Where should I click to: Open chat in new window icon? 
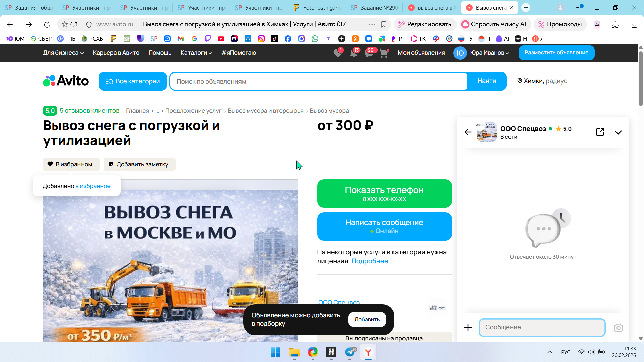[600, 132]
